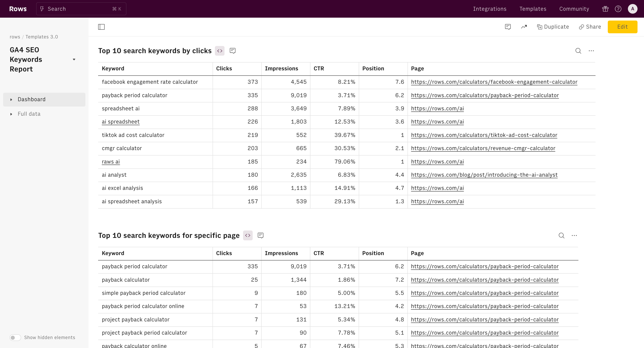Image resolution: width=644 pixels, height=348 pixels.
Task: Toggle the sidebar panel icon
Action: (101, 27)
